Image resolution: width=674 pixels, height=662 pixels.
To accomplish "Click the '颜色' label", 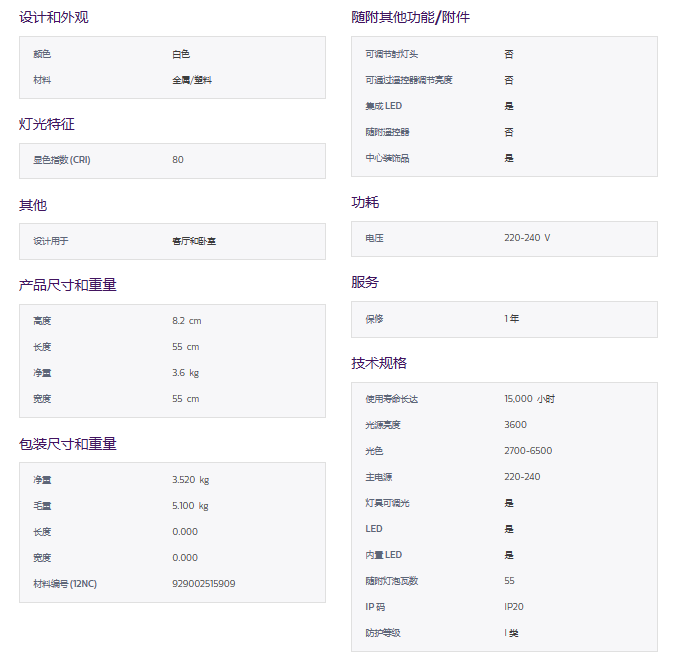I will (42, 54).
